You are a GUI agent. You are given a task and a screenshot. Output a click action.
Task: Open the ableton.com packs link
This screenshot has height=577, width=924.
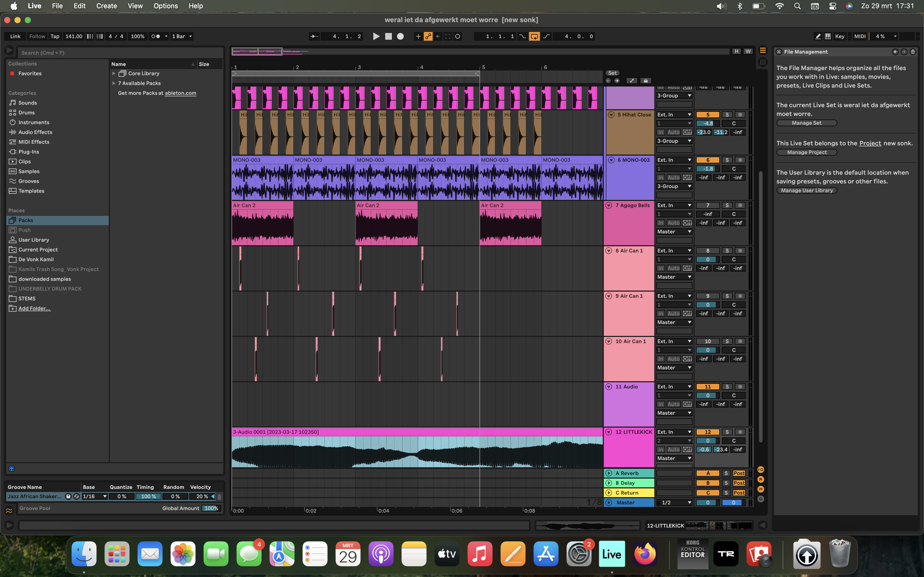coord(180,93)
